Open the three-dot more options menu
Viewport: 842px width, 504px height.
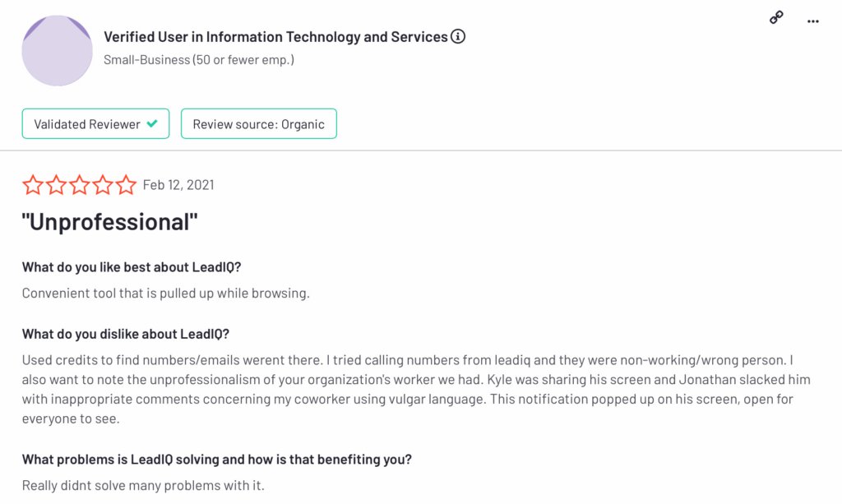(x=813, y=21)
